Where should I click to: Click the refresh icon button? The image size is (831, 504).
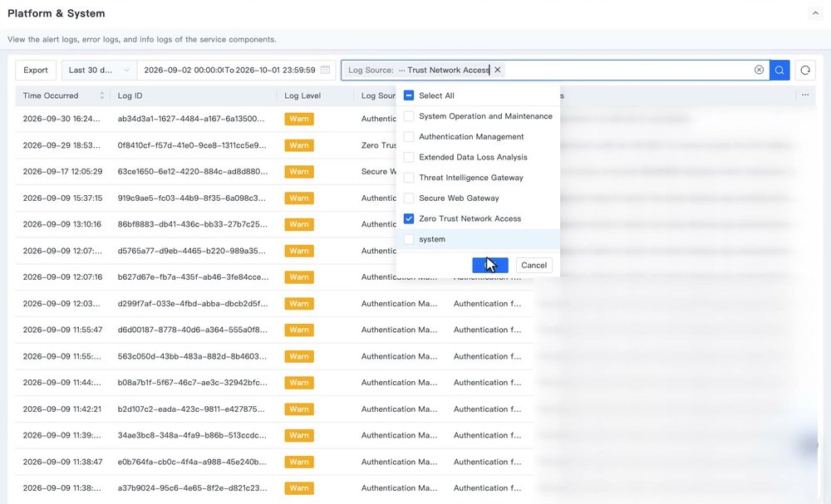[x=805, y=70]
